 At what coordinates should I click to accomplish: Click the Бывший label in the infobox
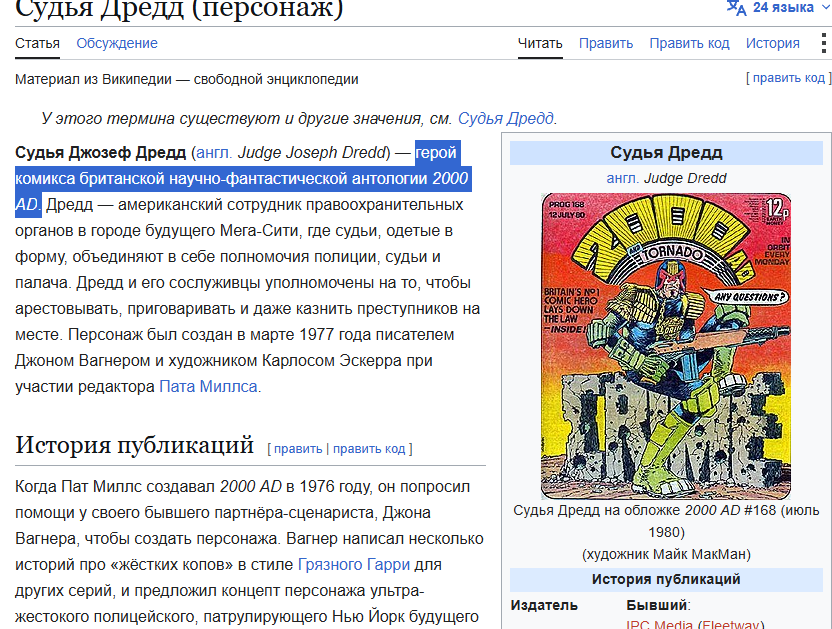656,605
